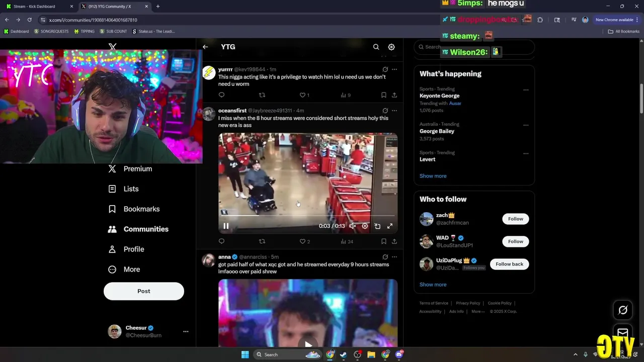Show more accounts to follow
Screen dimensions: 644x362
pos(433,285)
